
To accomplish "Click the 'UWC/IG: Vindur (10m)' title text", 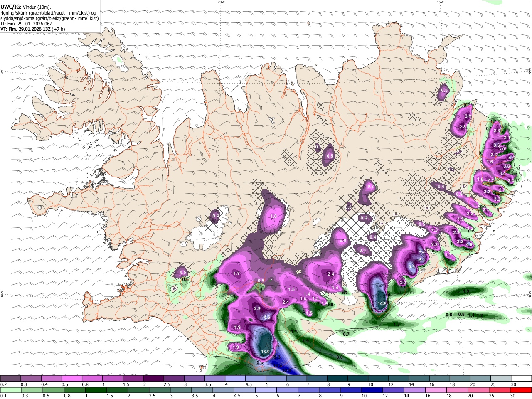I will (26, 7).
